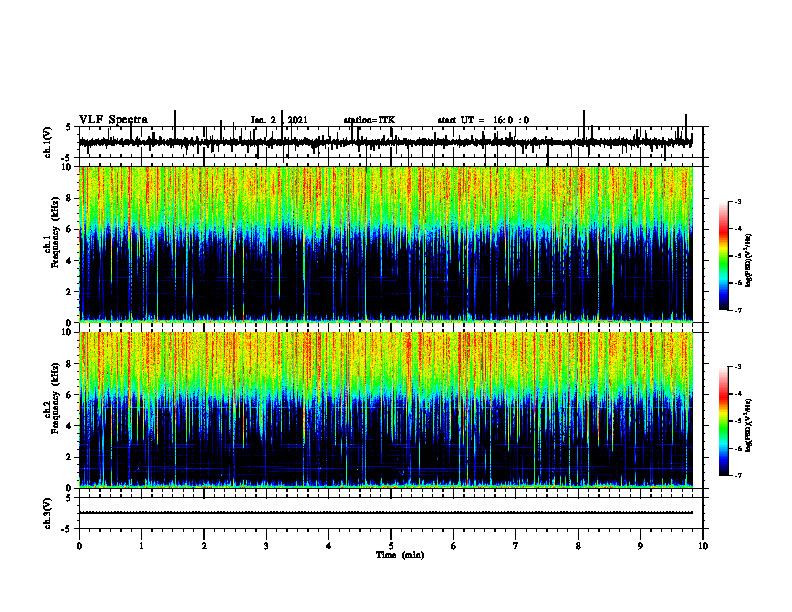Viewport: 792px width, 612px height.
Task: Click inside the ch.1 spectrogram panel
Action: click(386, 244)
